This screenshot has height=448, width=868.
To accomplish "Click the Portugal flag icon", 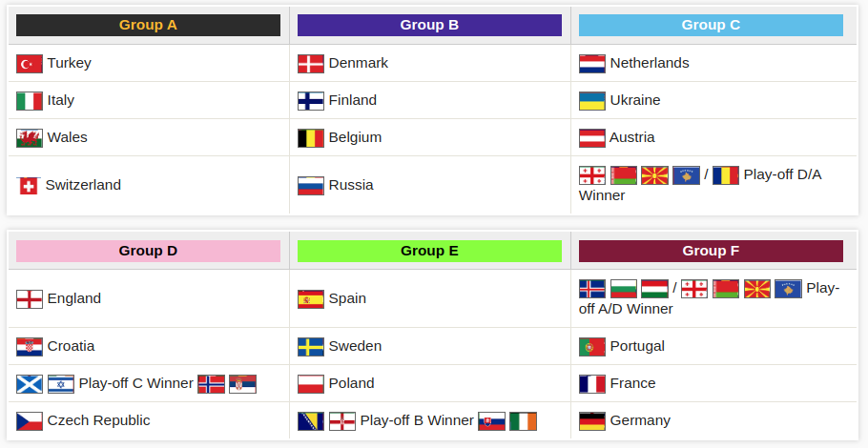I will point(591,347).
